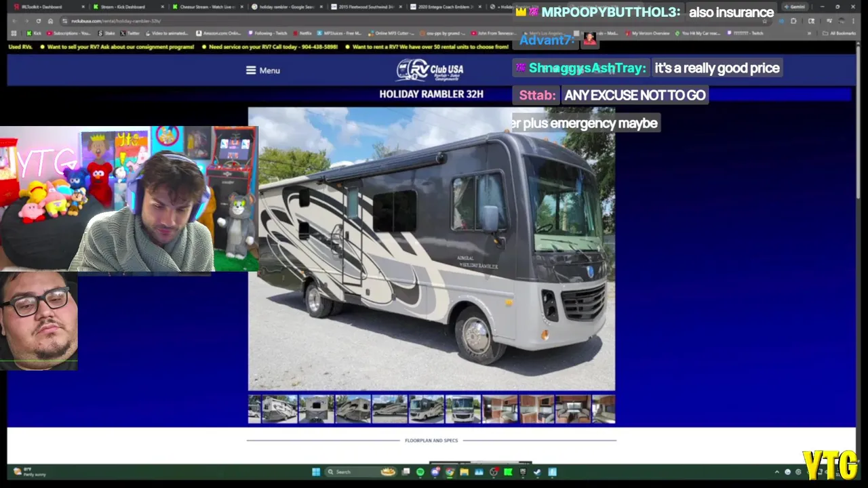Open the site Menu hamburger icon
868x488 pixels.
tap(251, 70)
